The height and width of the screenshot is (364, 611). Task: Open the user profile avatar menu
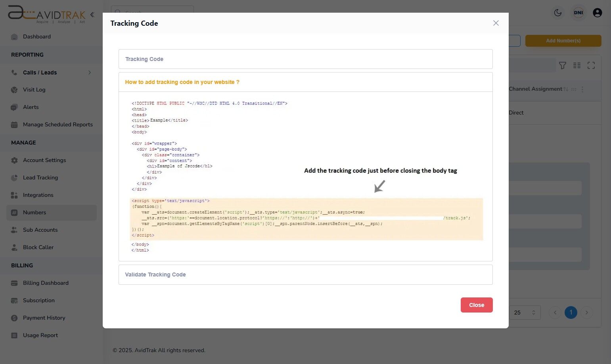point(598,13)
